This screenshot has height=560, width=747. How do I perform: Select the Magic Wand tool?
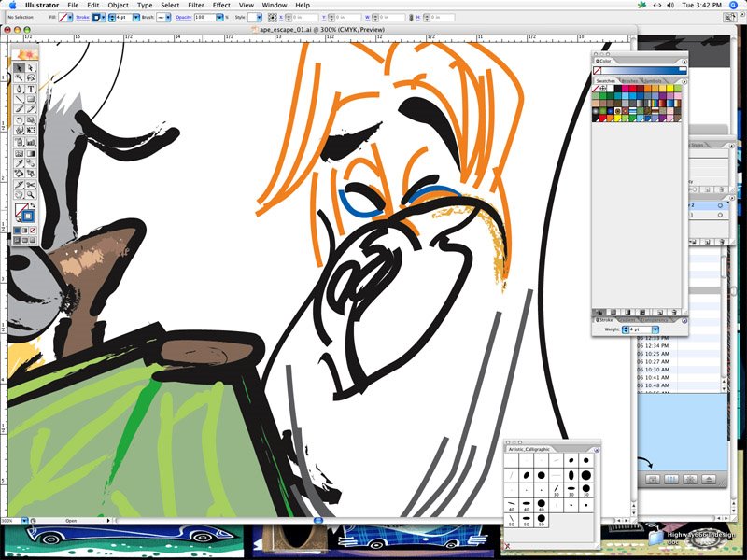(19, 77)
